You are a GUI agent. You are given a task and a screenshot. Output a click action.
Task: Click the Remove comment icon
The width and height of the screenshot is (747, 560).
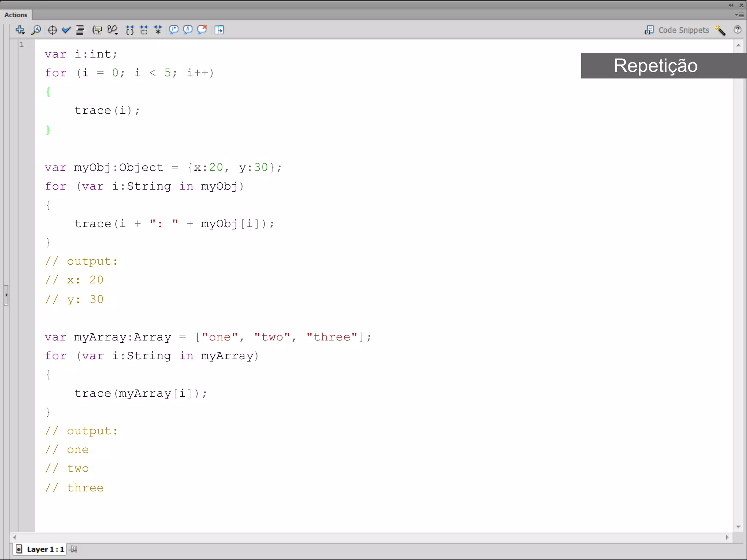click(202, 30)
